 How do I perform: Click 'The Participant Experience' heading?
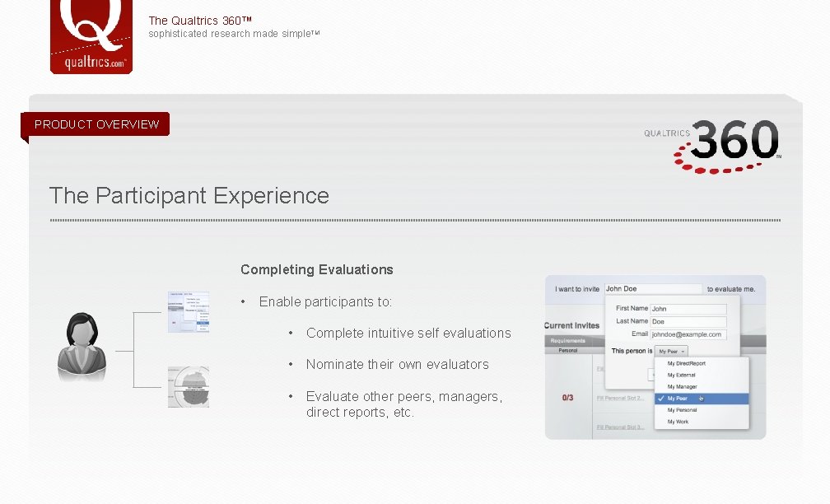189,196
